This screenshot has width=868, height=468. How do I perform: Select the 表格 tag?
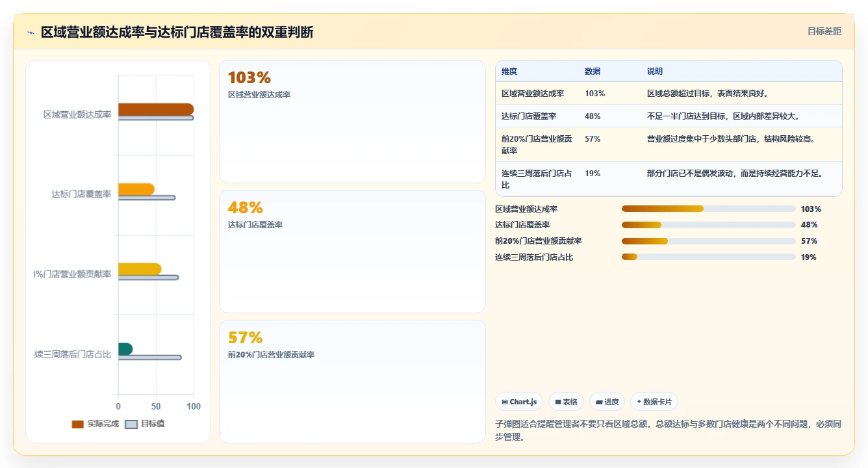pyautogui.click(x=567, y=402)
